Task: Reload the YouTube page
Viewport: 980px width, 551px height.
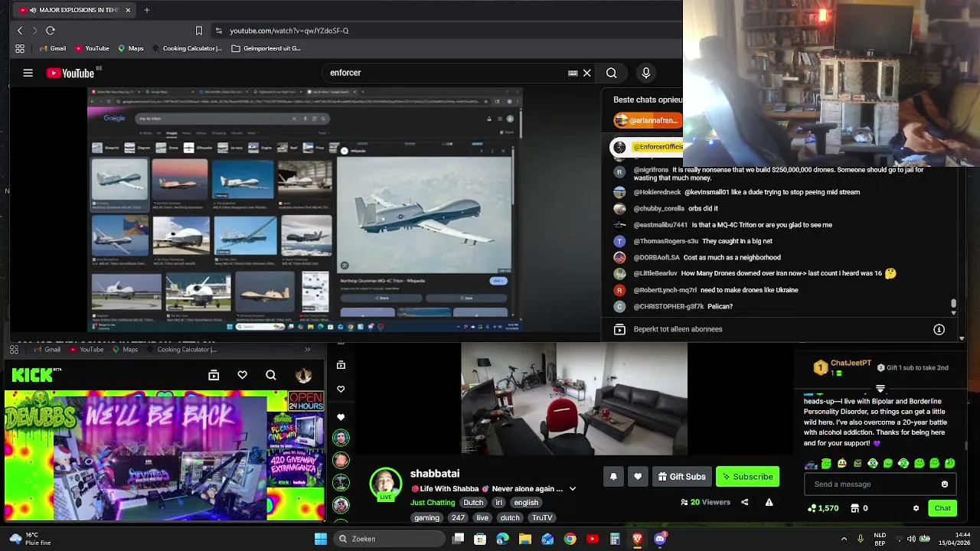Action: 51,31
